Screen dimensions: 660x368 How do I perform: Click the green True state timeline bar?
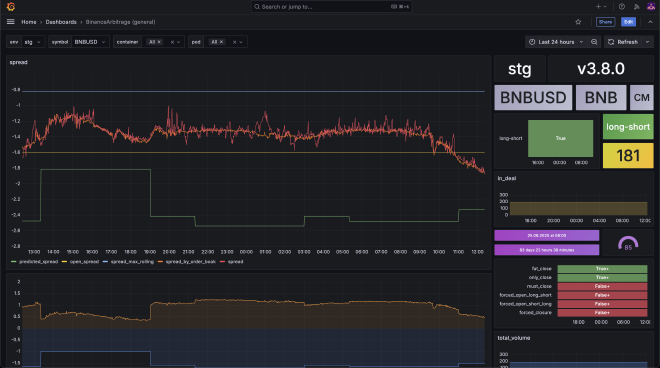point(560,139)
